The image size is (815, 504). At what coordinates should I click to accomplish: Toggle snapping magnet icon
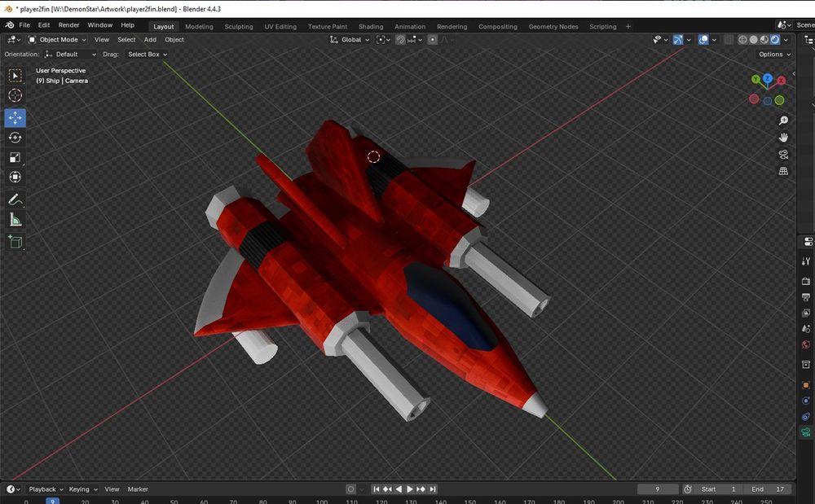click(400, 39)
